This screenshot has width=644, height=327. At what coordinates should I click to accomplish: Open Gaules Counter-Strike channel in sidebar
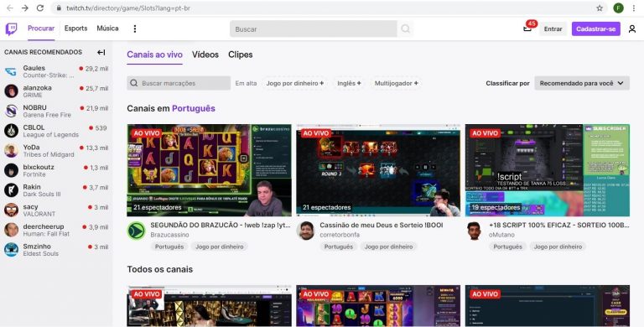(x=56, y=71)
